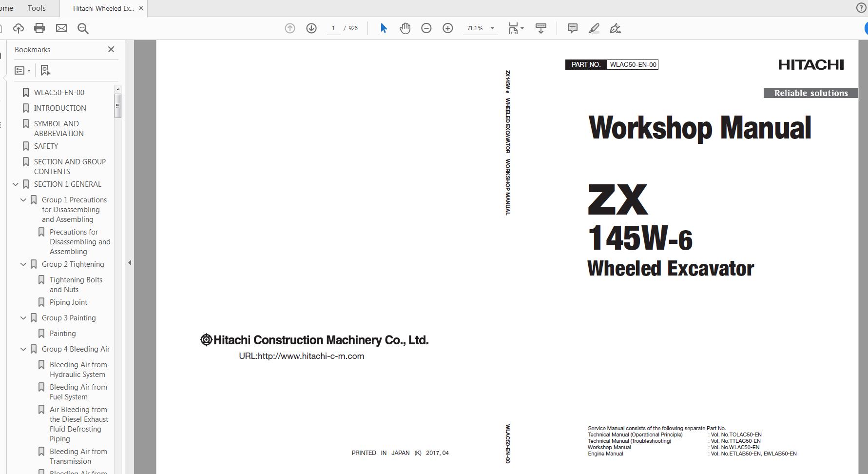Jump to Piping Joint bookmark
The height and width of the screenshot is (474, 868).
[68, 302]
